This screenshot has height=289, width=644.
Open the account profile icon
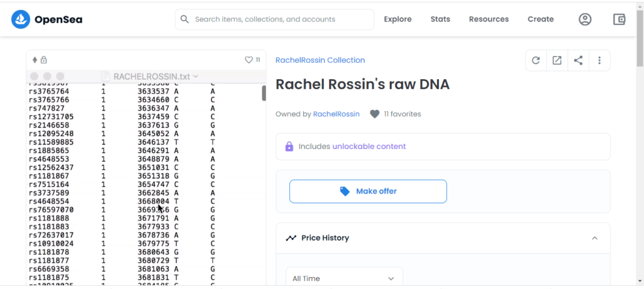pos(585,19)
